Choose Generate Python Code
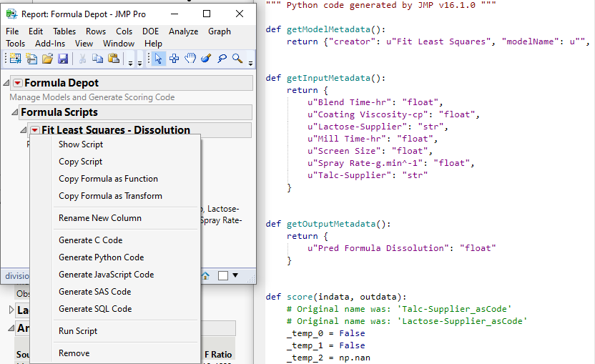This screenshot has width=595, height=364. tap(115, 257)
